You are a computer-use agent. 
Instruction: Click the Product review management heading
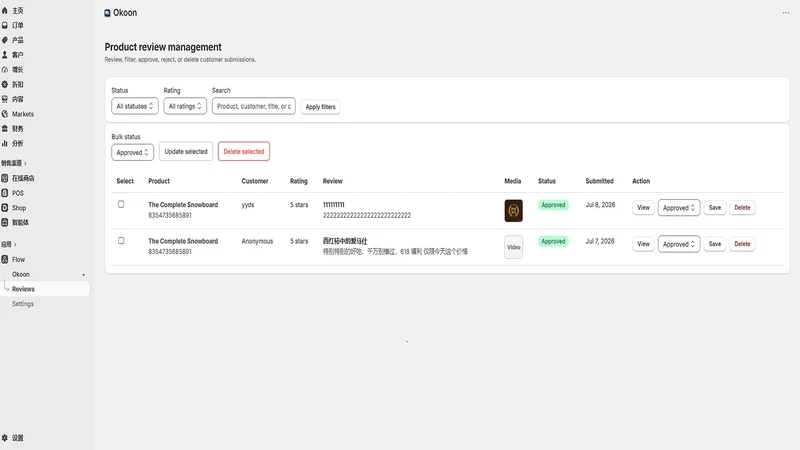tap(163, 47)
